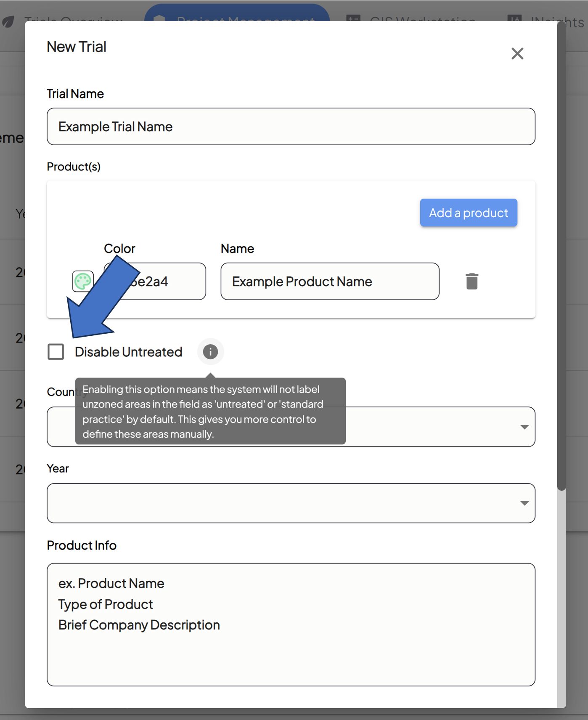The height and width of the screenshot is (720, 588).
Task: Click the product Name input field
Action: 330,281
